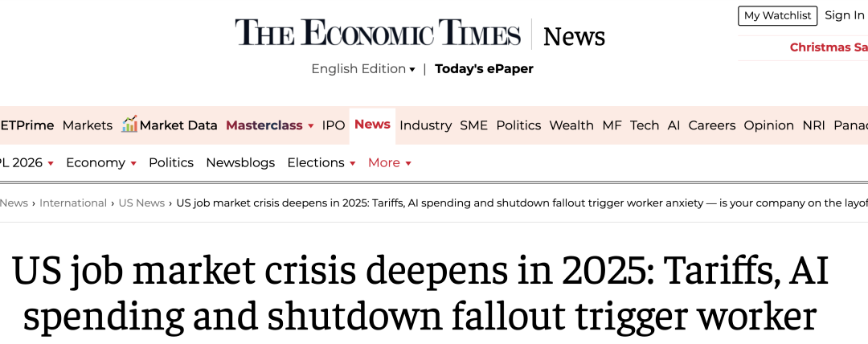
Task: Open the Newsblogs link
Action: coord(240,162)
